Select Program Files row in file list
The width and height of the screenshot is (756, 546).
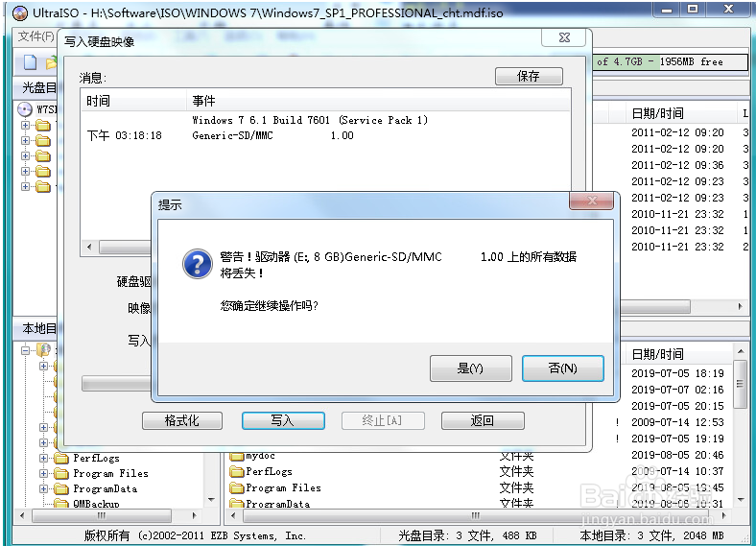pyautogui.click(x=275, y=488)
